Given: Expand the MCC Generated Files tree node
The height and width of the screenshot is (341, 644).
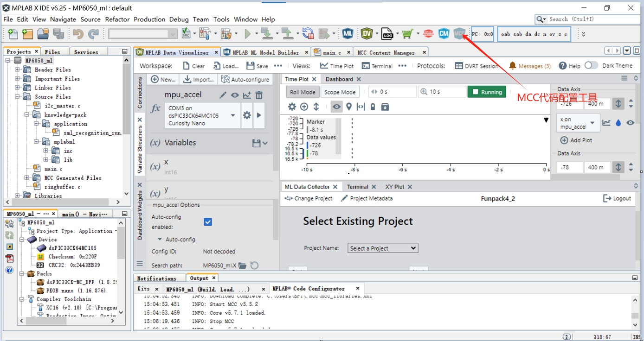Looking at the screenshot, I should (26, 178).
